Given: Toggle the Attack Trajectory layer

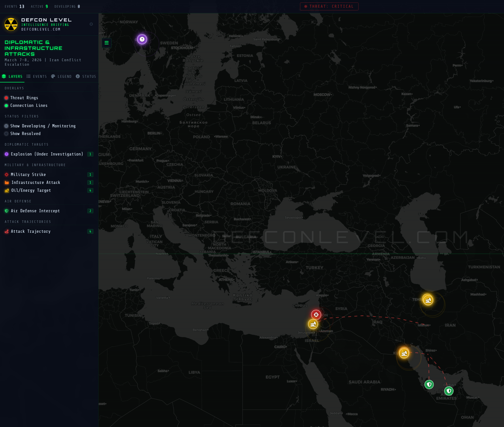Looking at the screenshot, I should (30, 231).
